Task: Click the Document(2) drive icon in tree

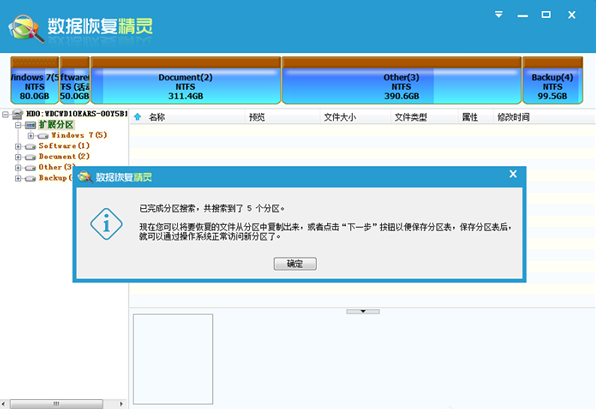Action: click(30, 157)
